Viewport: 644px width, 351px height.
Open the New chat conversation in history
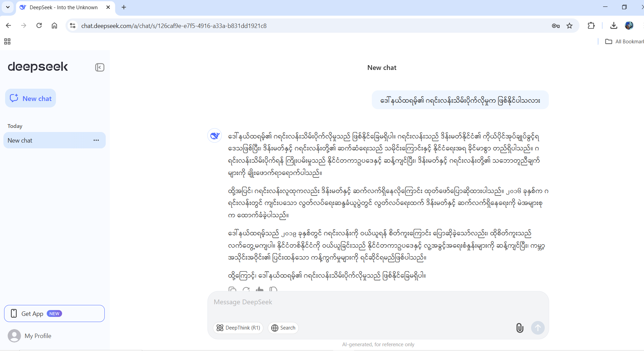click(55, 140)
